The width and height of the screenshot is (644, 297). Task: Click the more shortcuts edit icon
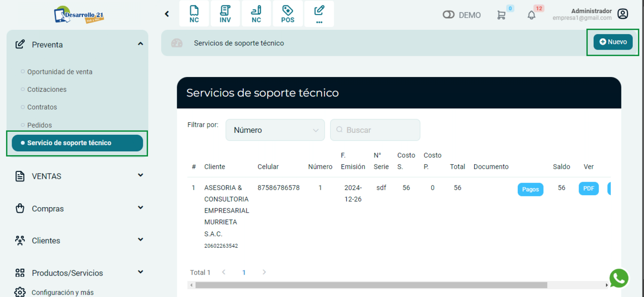tap(319, 14)
